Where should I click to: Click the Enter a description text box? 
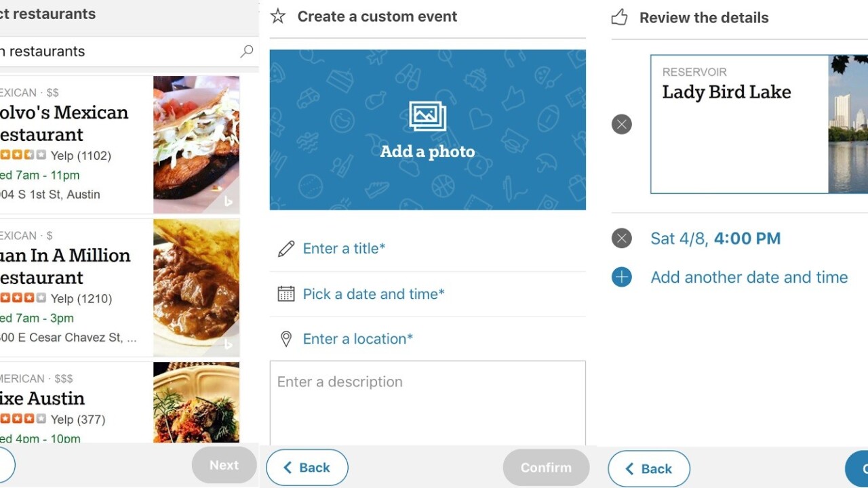tap(427, 403)
